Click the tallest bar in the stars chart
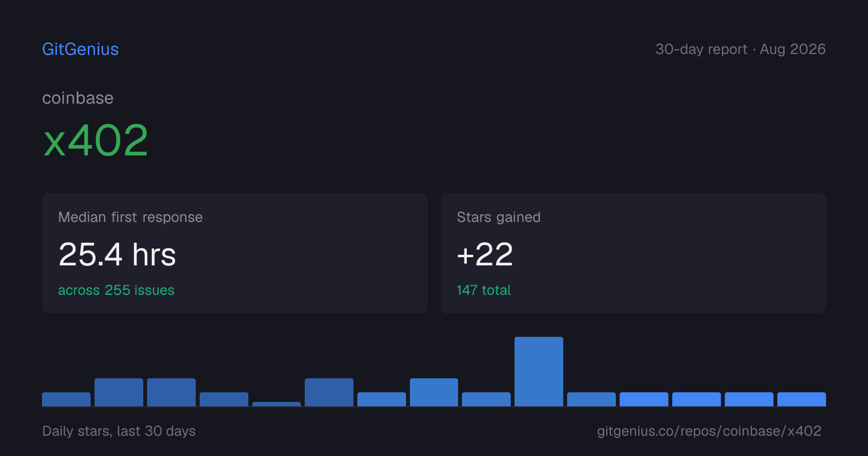This screenshot has height=456, width=868. coord(539,372)
